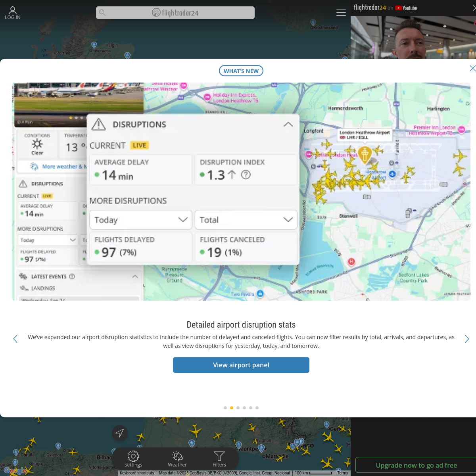Click the geolocation compass button on the map

tap(120, 433)
